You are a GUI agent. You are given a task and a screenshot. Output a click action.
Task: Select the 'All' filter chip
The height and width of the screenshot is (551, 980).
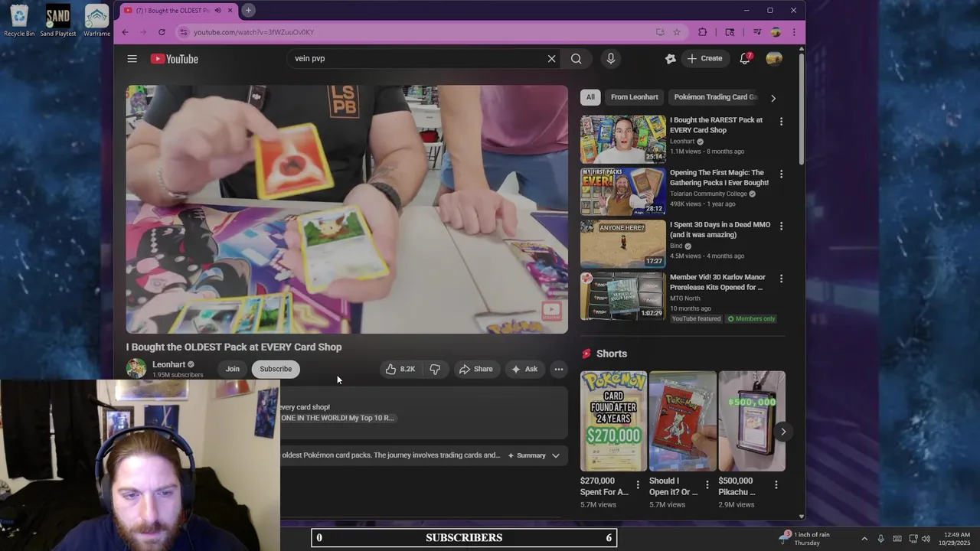tap(590, 97)
